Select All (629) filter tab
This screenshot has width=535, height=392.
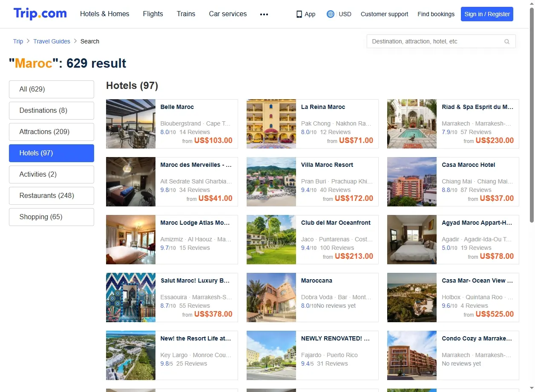click(52, 89)
